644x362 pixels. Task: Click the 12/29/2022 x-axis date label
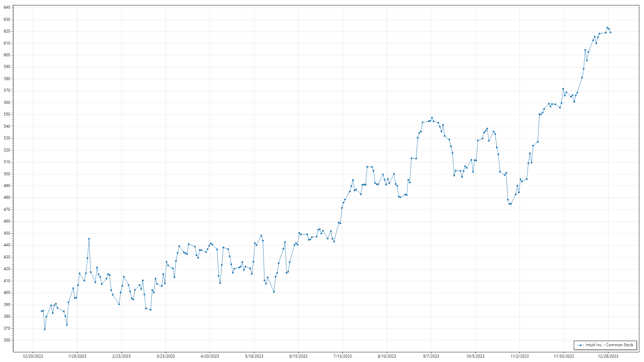(33, 356)
